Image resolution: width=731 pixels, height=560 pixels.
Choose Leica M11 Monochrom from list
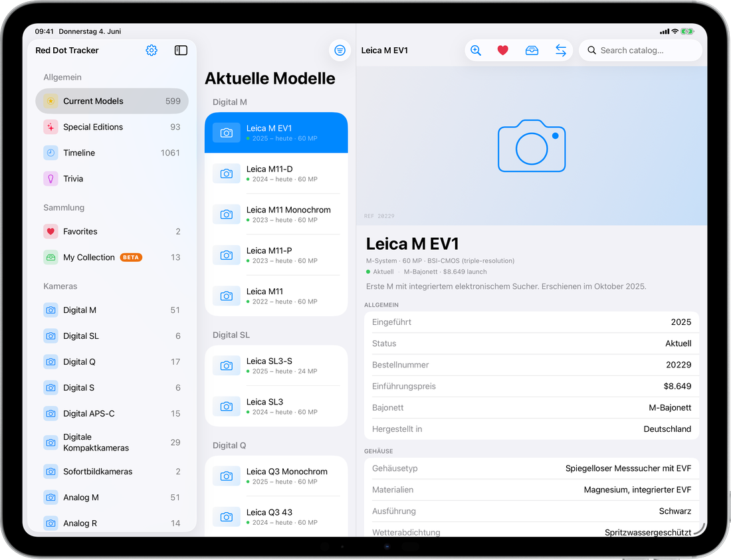(276, 215)
